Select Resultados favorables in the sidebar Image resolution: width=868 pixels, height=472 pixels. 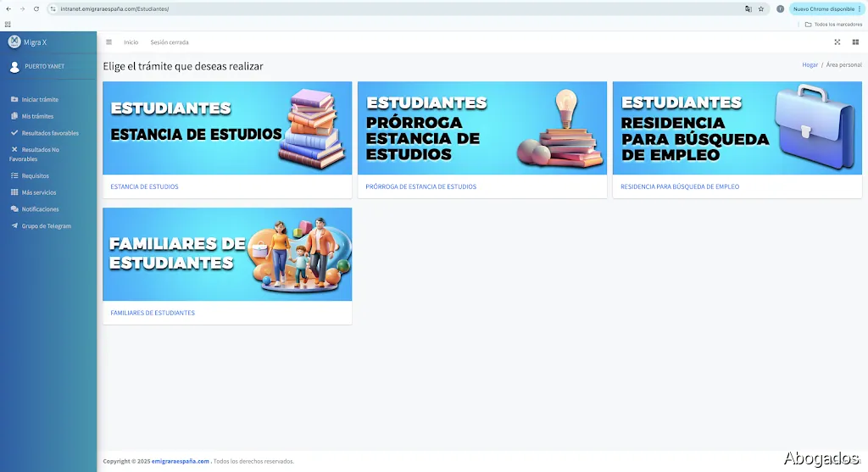click(x=50, y=133)
